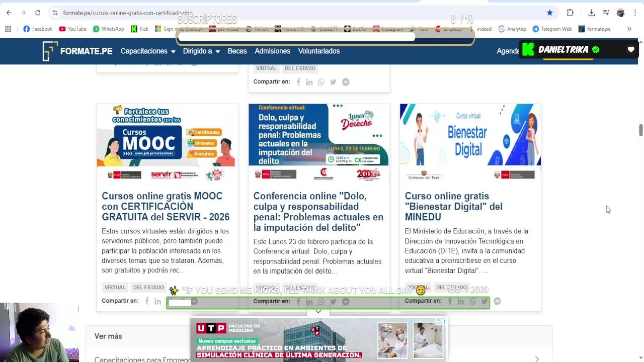This screenshot has width=644, height=362.
Task: Open 'Curso online gratis Bienestar Digital' title
Action: [453, 207]
